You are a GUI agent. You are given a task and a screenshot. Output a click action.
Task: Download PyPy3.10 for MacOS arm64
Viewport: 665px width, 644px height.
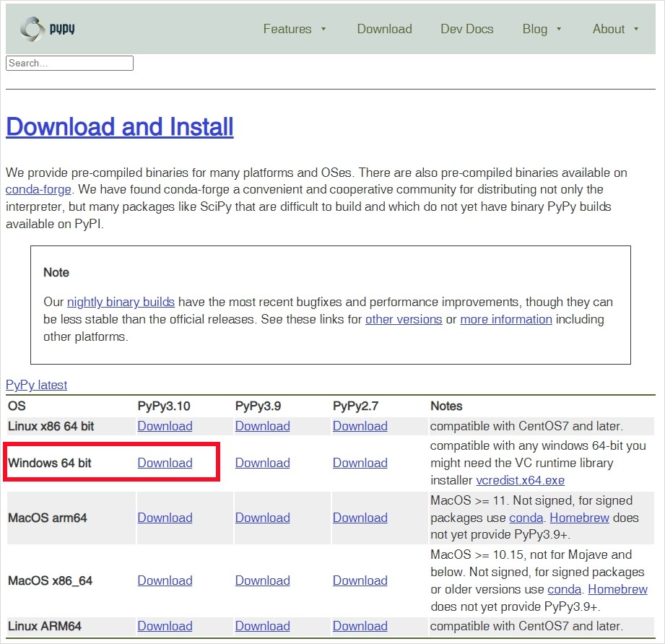pyautogui.click(x=165, y=518)
